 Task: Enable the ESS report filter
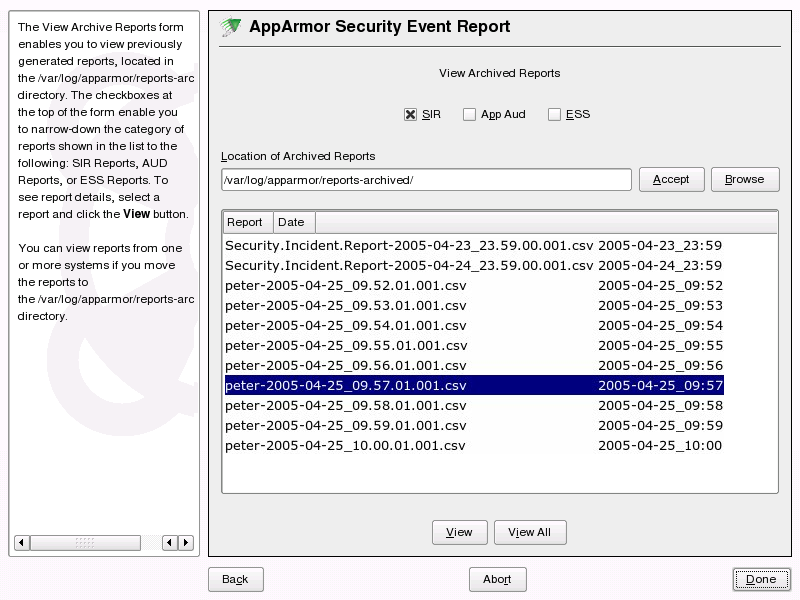coord(554,114)
